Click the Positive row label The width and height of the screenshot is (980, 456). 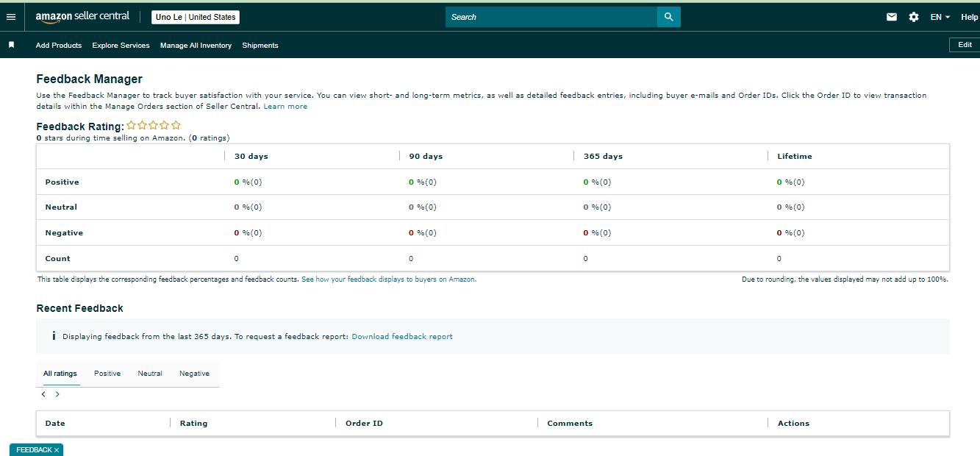pyautogui.click(x=62, y=182)
